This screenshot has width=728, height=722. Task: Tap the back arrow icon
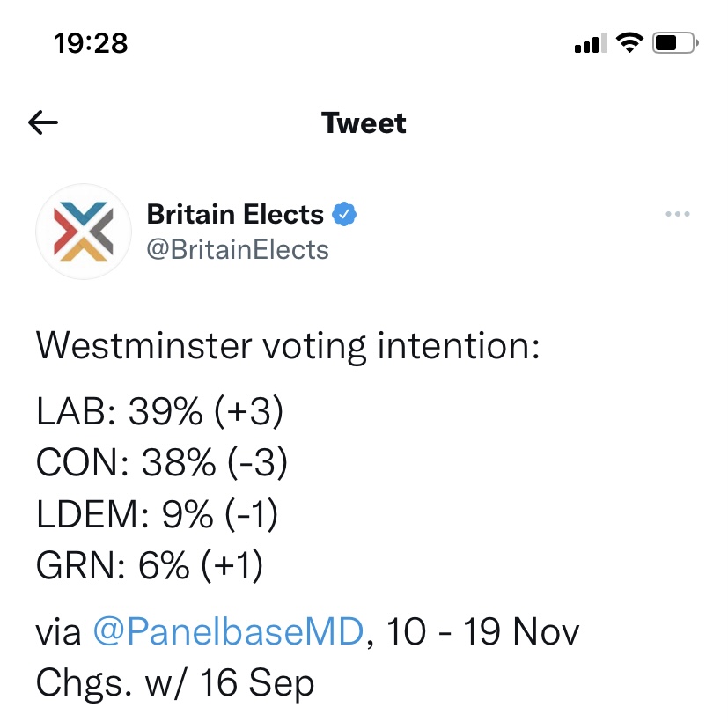(43, 122)
